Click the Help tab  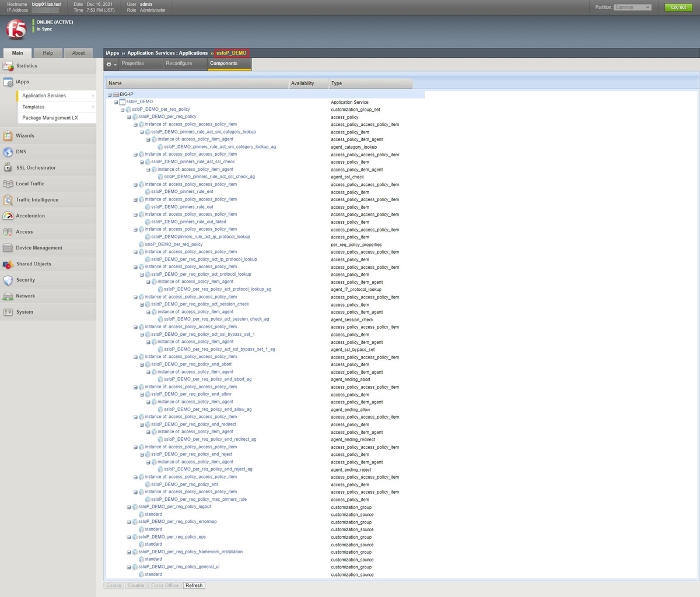click(x=48, y=52)
